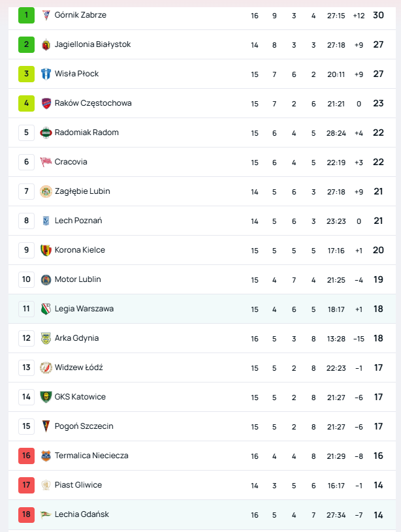Click the lime position 4 badge
The width and height of the screenshot is (401, 532).
(26, 103)
